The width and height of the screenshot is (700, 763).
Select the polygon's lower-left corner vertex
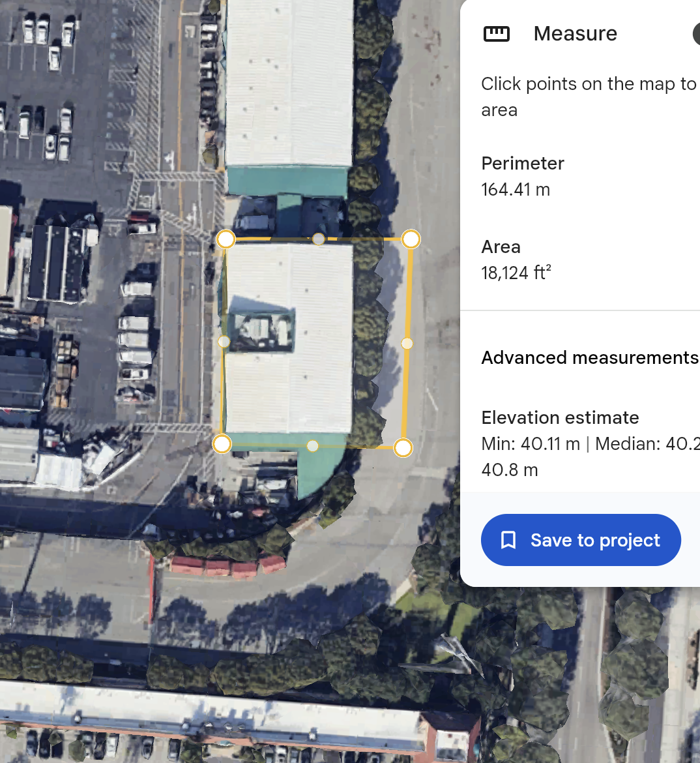click(222, 444)
